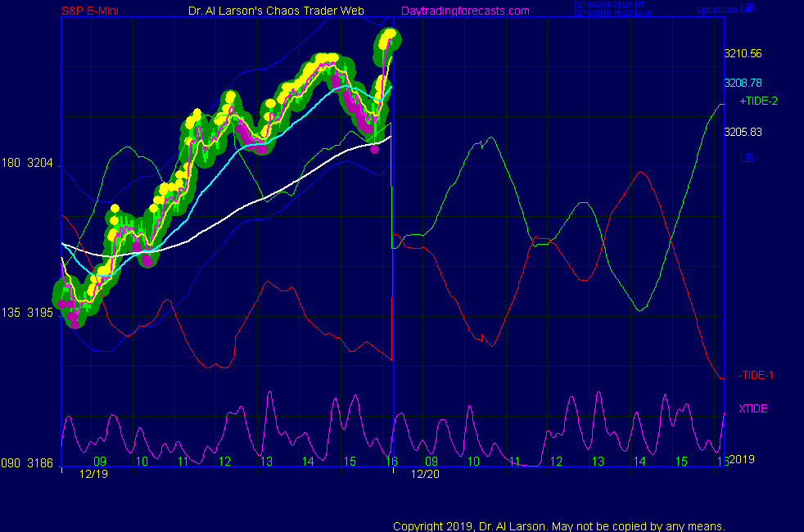804x532 pixels.
Task: Click the 'spcctom.txt' file name label
Action: pos(723,10)
